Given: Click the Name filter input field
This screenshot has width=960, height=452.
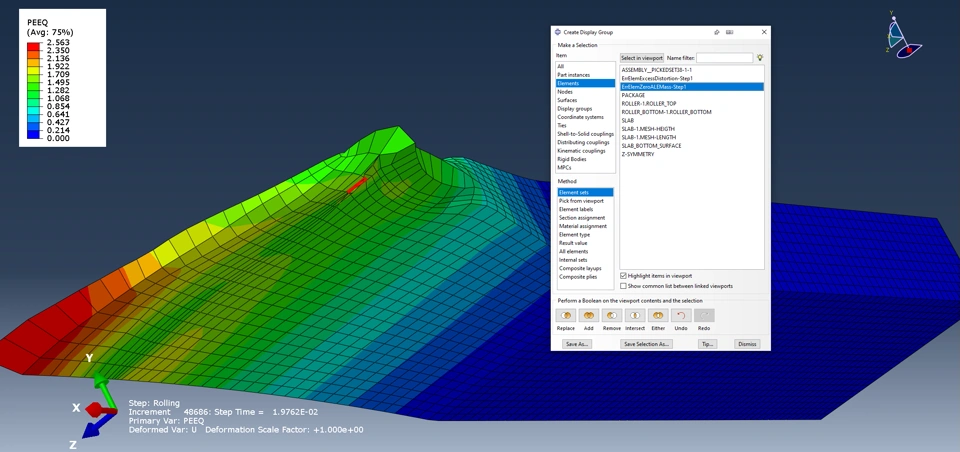Looking at the screenshot, I should [x=724, y=58].
